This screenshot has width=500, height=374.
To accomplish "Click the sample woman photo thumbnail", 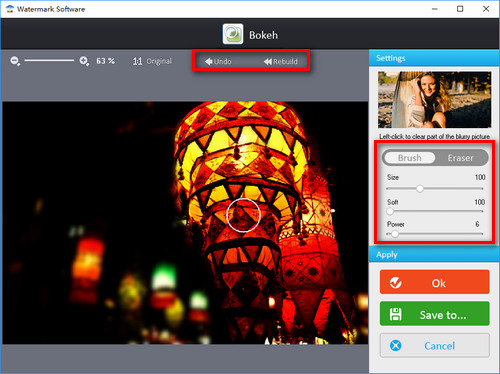I will (x=434, y=100).
